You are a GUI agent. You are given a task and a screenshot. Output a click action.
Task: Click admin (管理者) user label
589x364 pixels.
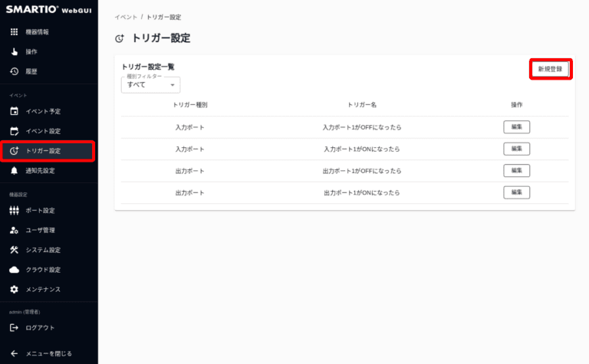pos(25,312)
